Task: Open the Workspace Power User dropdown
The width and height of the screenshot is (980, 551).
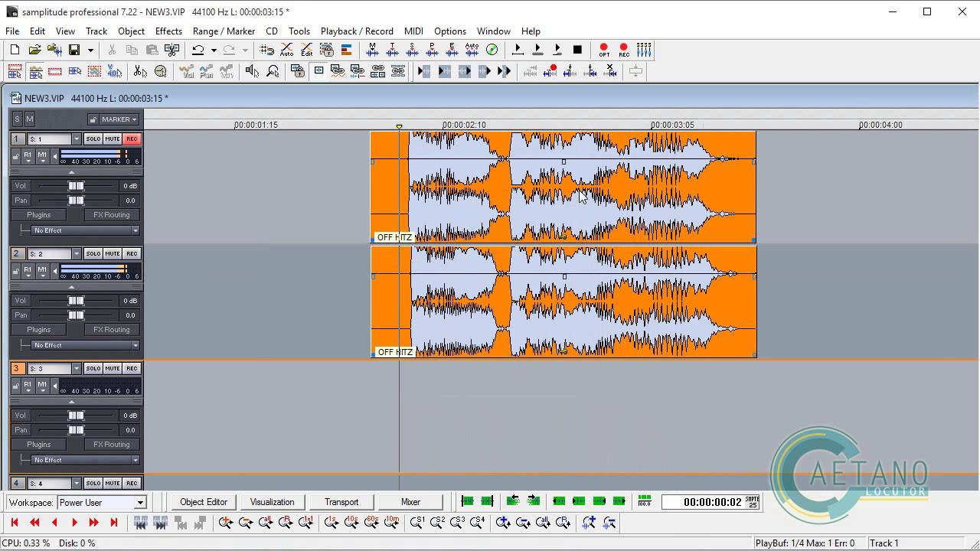Action: click(x=140, y=503)
